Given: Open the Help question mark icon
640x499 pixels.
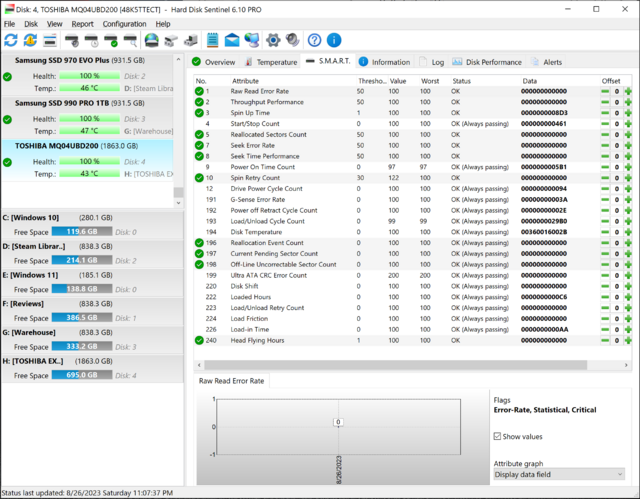Looking at the screenshot, I should pos(314,40).
